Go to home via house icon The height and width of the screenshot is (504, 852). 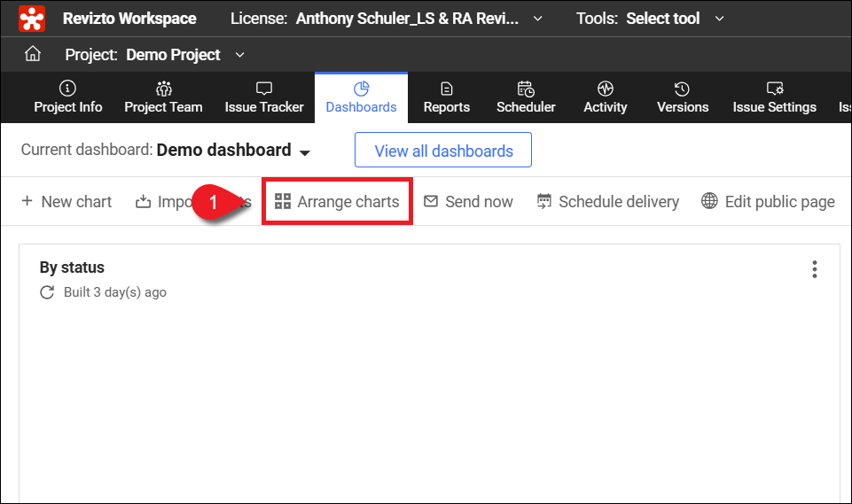click(x=33, y=55)
